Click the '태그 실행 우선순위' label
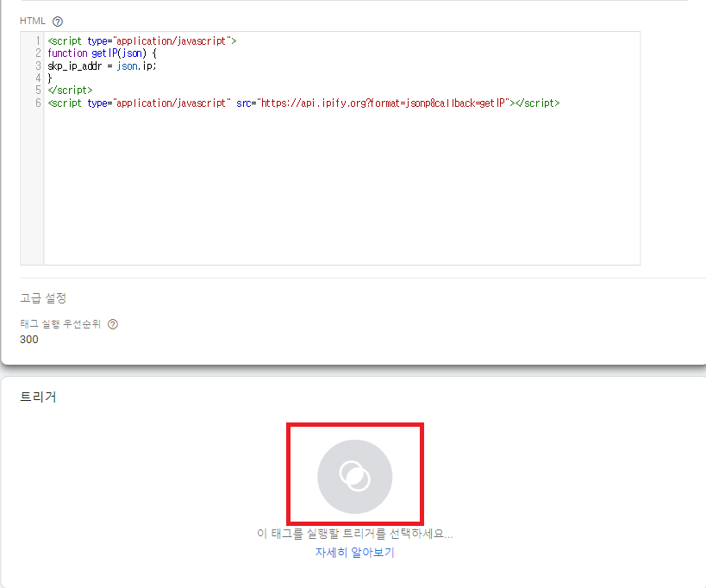The height and width of the screenshot is (588, 706). click(x=60, y=324)
